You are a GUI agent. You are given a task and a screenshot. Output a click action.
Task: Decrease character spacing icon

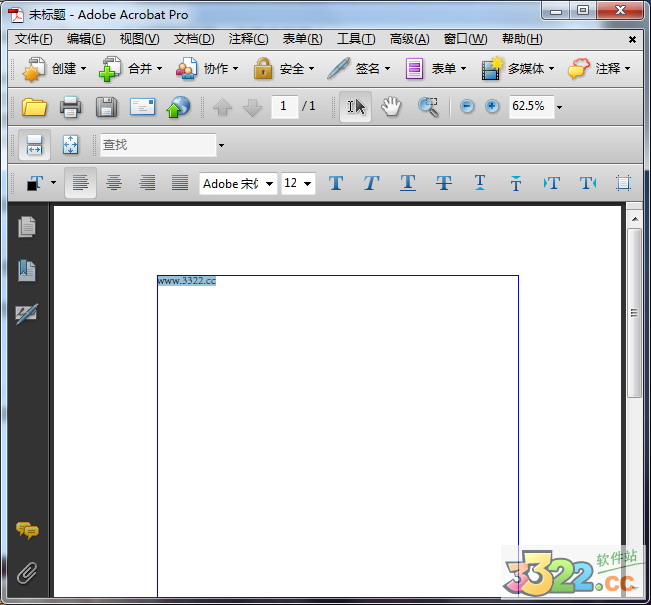coord(552,183)
